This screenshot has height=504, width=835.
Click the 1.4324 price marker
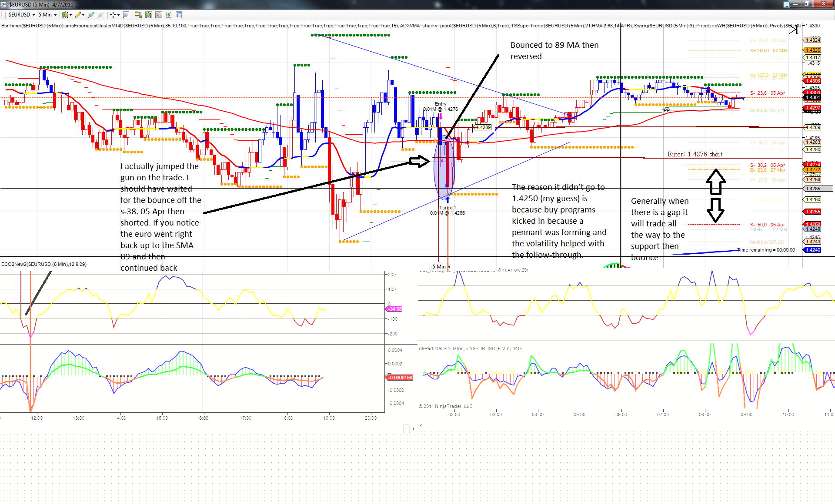point(812,40)
